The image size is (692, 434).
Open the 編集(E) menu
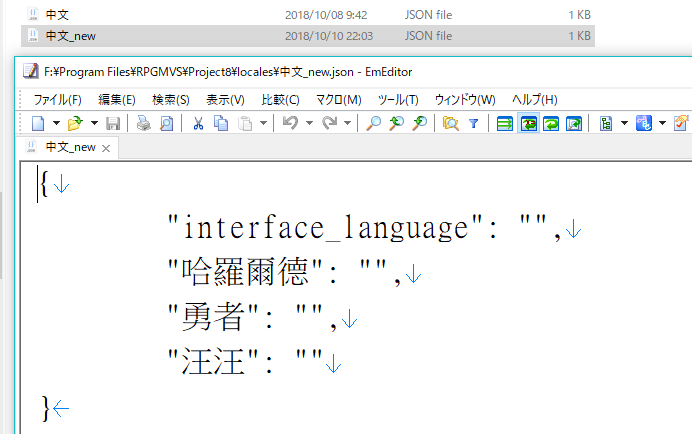coord(117,100)
